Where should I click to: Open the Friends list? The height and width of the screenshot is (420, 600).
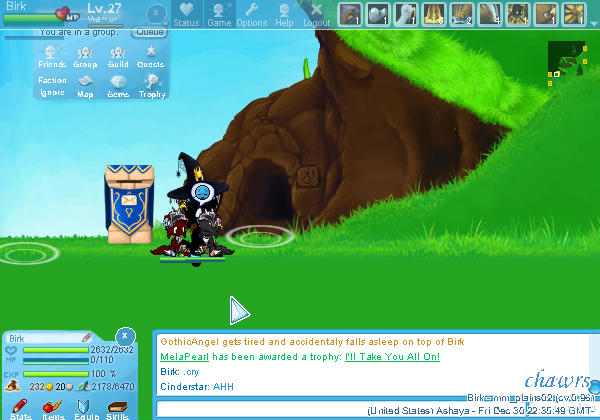pyautogui.click(x=53, y=57)
